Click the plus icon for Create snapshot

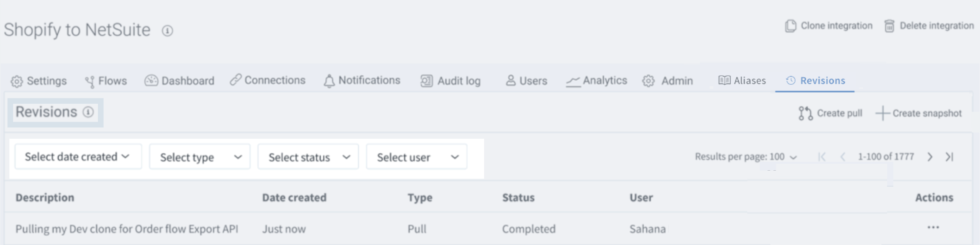883,113
